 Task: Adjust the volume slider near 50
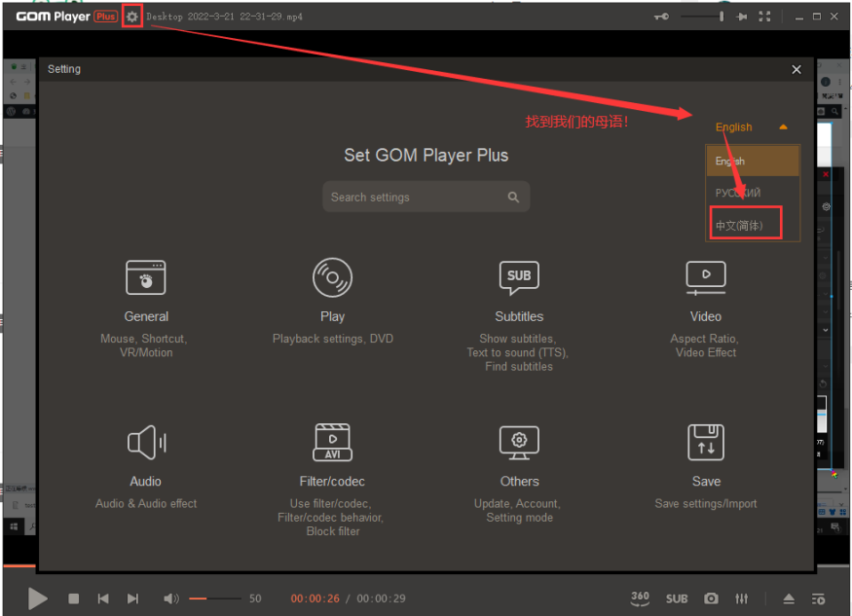pyautogui.click(x=214, y=598)
